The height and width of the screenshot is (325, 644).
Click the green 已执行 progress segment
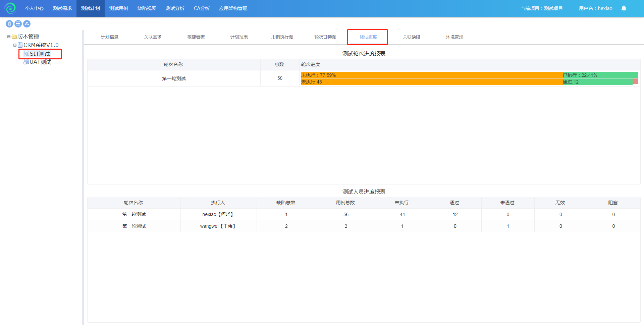tap(600, 75)
